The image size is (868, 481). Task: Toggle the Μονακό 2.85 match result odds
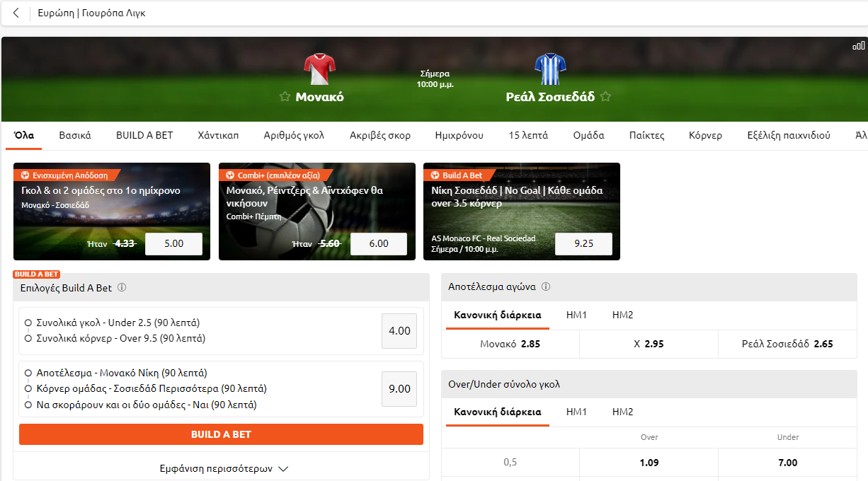(510, 344)
